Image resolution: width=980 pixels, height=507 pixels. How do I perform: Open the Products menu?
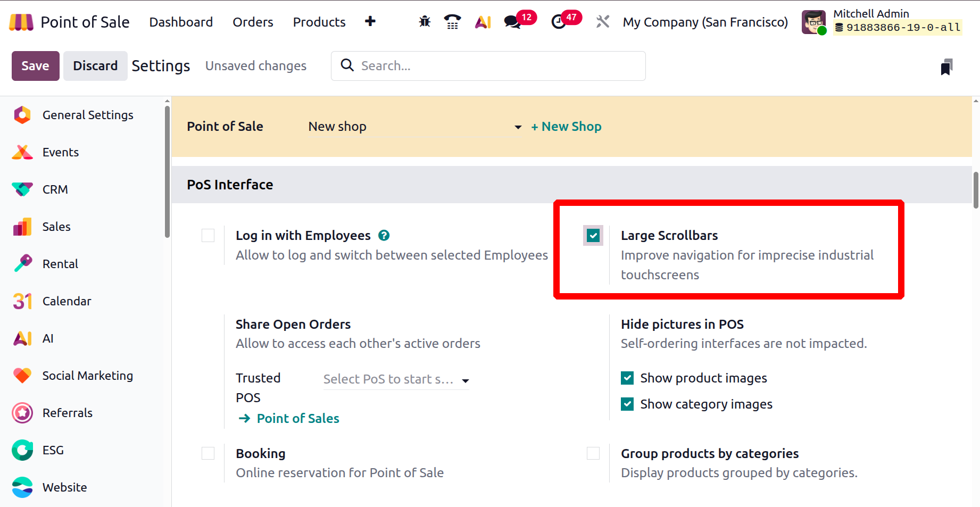pos(319,22)
